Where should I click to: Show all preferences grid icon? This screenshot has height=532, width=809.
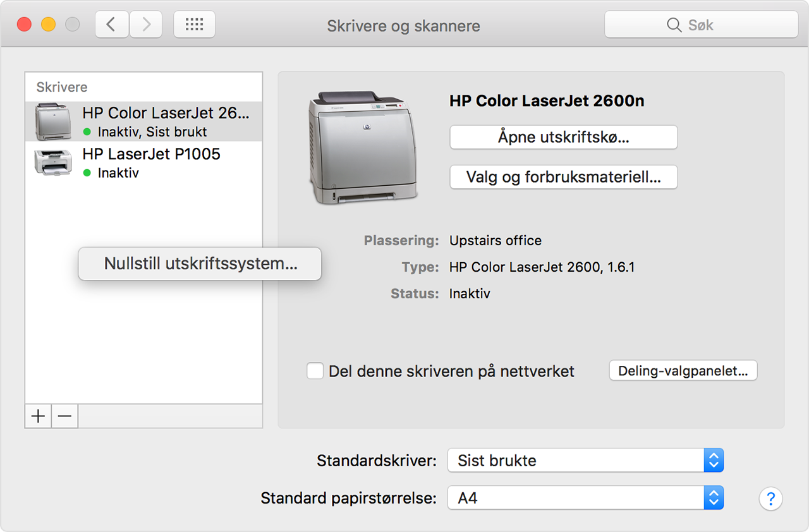(x=194, y=25)
